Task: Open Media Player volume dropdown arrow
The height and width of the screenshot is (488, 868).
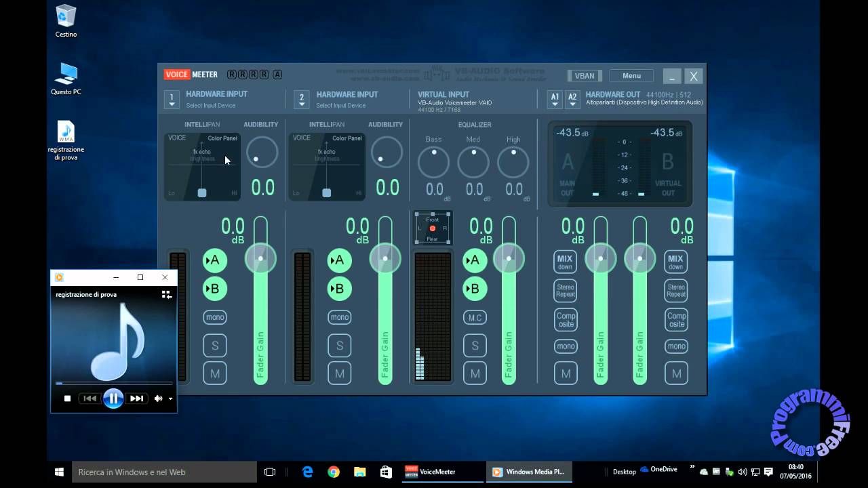Action: coord(171,399)
